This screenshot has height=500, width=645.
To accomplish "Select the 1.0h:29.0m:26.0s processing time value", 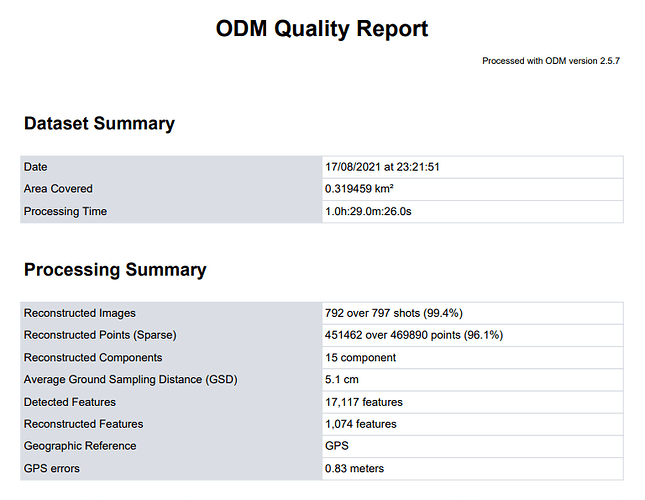I will point(371,211).
